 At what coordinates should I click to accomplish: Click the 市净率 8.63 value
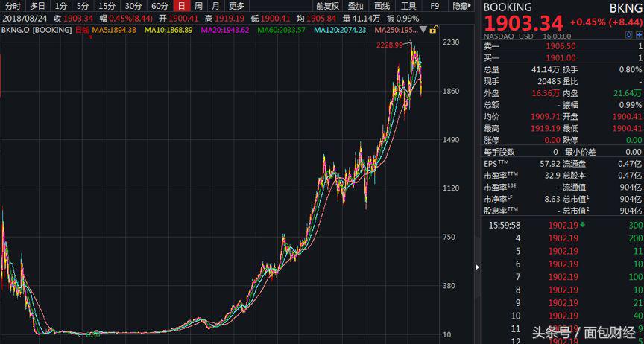point(552,199)
